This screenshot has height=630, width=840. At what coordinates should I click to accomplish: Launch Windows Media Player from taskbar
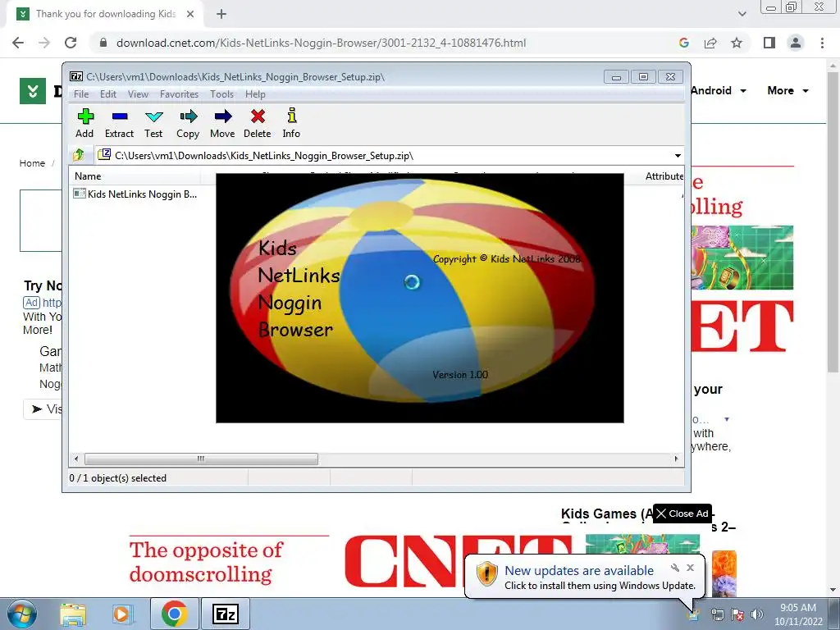coord(121,614)
